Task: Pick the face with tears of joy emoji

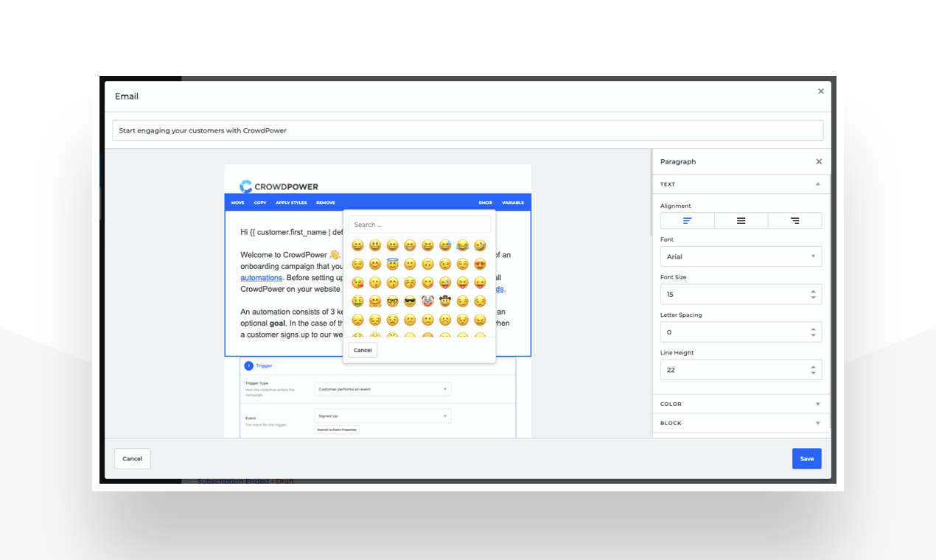Action: pos(462,245)
